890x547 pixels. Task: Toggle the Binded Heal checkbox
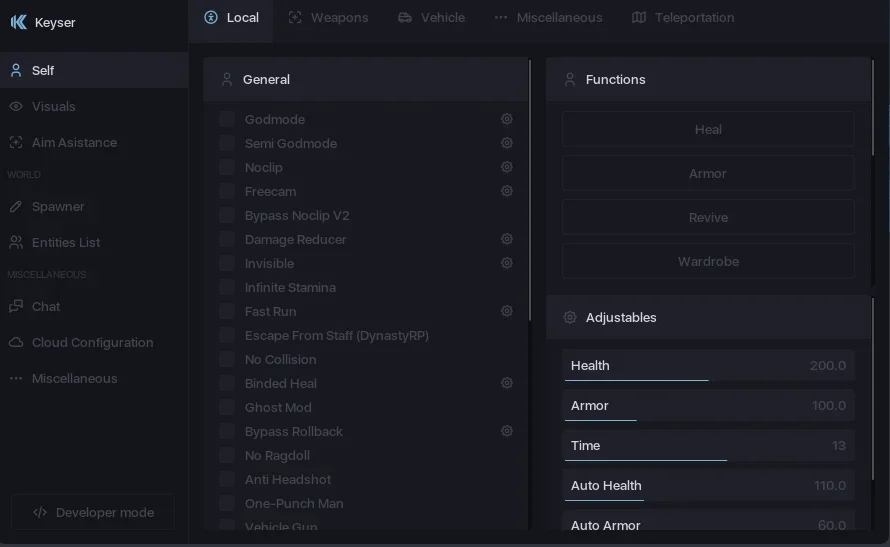tap(226, 383)
